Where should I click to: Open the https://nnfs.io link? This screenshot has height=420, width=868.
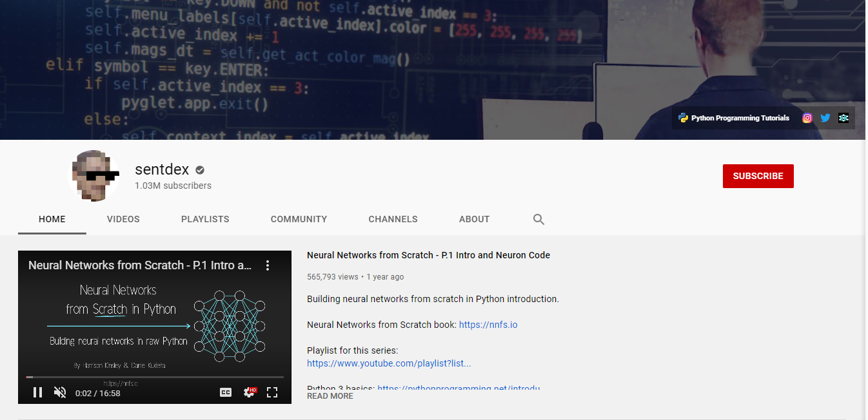(488, 325)
